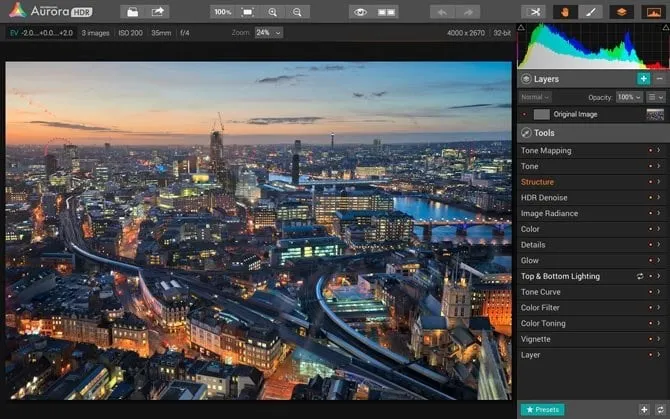Image resolution: width=670 pixels, height=419 pixels.
Task: Select the brush tool in the toolbar
Action: click(x=590, y=12)
